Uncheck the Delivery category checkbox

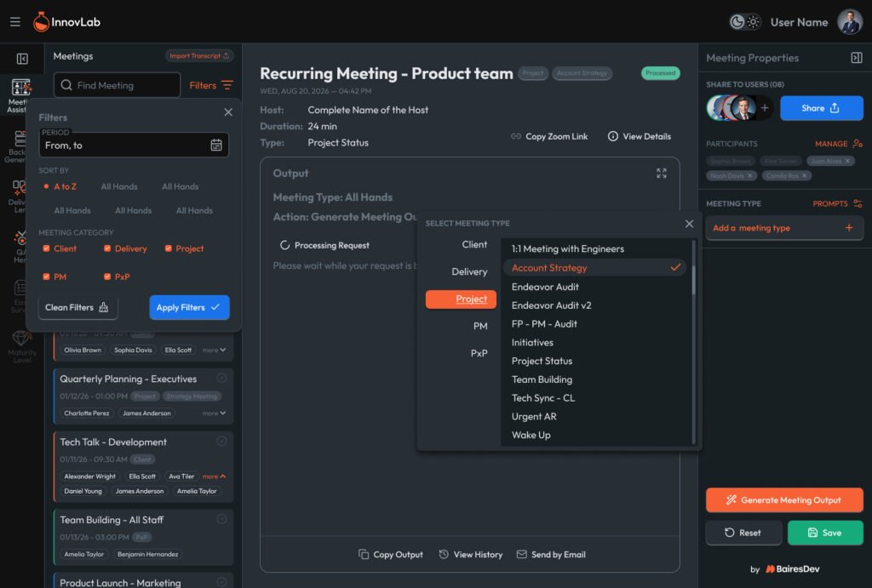click(x=107, y=248)
